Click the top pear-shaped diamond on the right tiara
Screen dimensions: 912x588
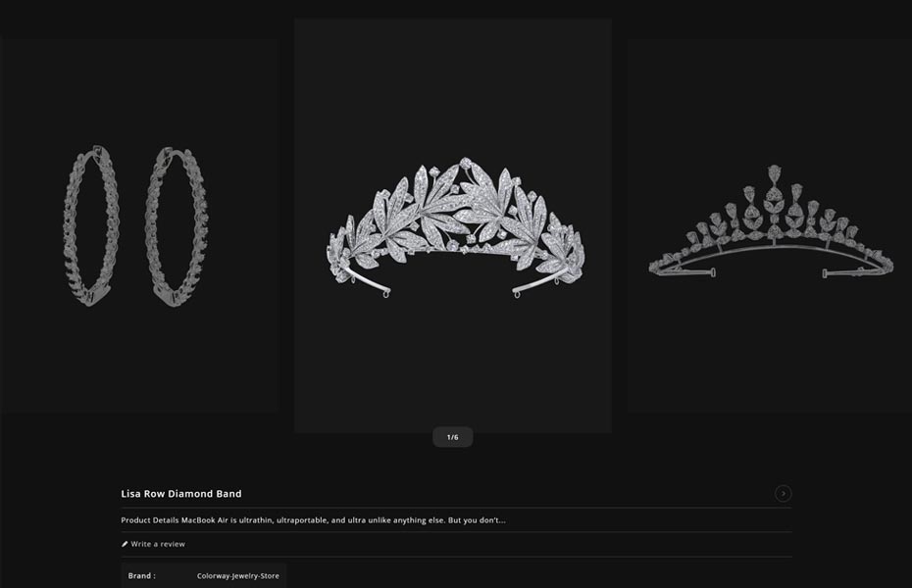pyautogui.click(x=774, y=174)
